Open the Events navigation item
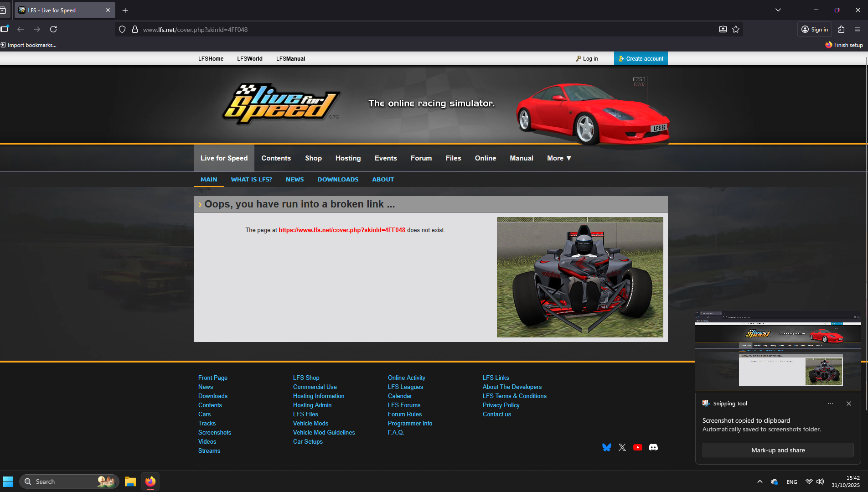Screen dimensions: 868x492 (386, 158)
